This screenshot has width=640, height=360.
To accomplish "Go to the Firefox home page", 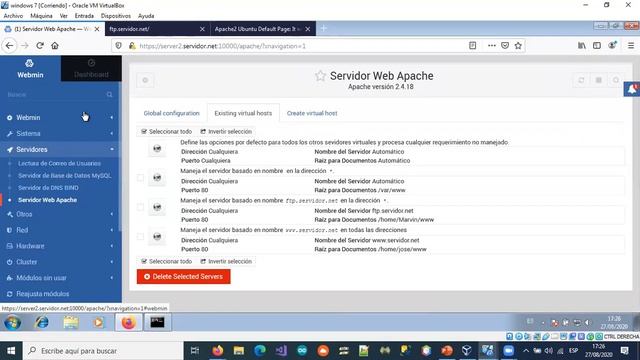I will 55,46.
